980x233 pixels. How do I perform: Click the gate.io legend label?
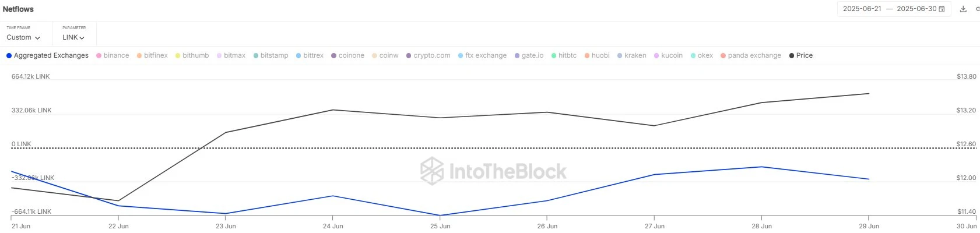coord(532,55)
